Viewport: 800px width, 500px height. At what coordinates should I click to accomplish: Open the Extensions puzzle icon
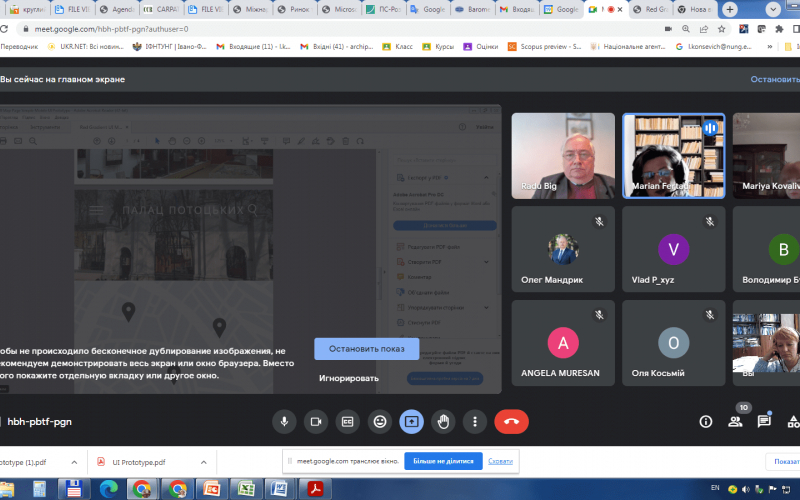[x=779, y=29]
